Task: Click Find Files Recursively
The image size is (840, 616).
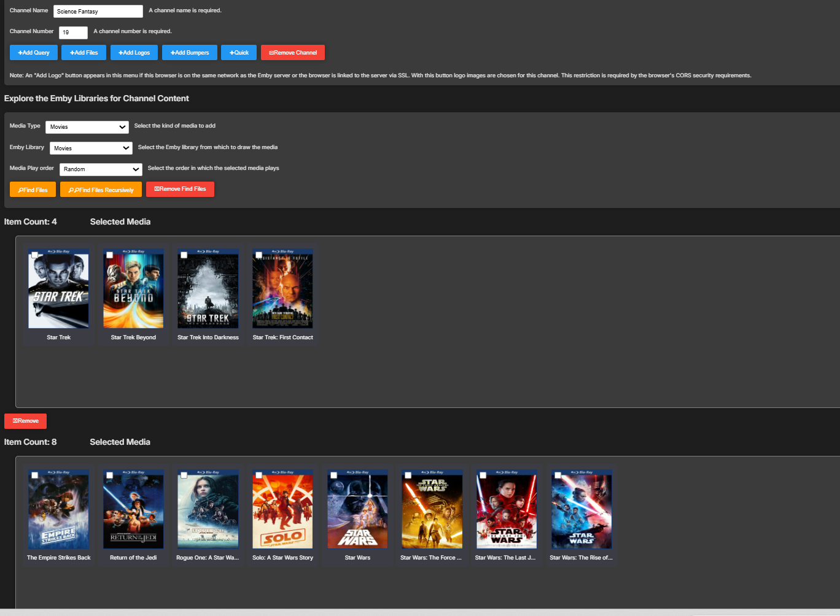Action: click(x=101, y=190)
